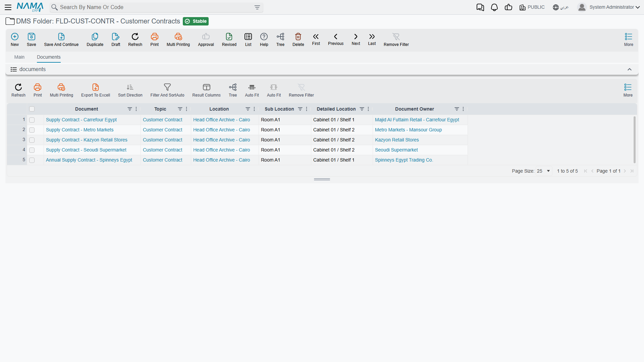Click the Save icon in top toolbar
644x362 pixels.
click(x=32, y=39)
